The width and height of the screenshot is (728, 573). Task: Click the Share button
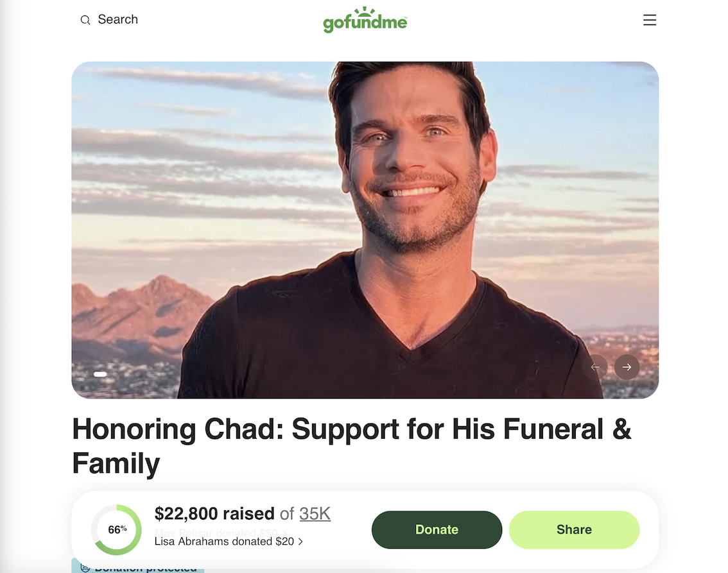point(574,529)
